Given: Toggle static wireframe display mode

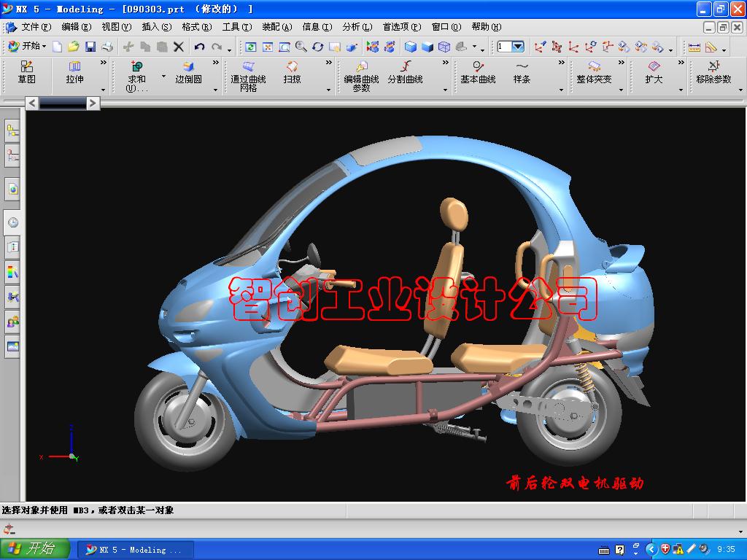Looking at the screenshot, I should tap(444, 47).
